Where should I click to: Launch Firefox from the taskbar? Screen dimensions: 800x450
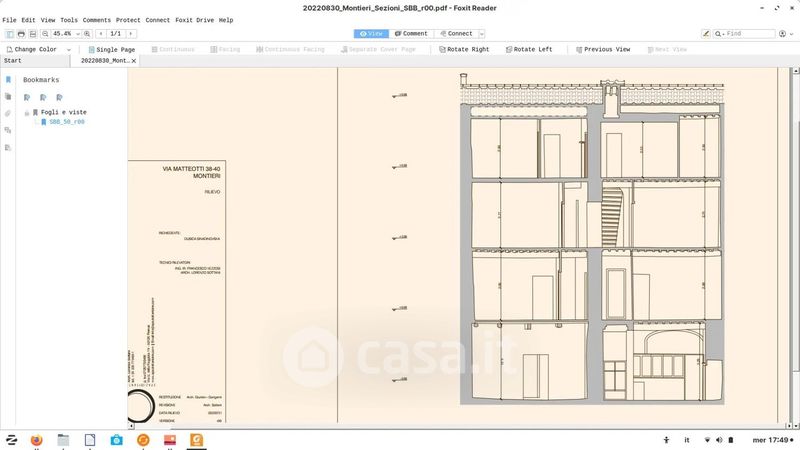click(x=38, y=439)
